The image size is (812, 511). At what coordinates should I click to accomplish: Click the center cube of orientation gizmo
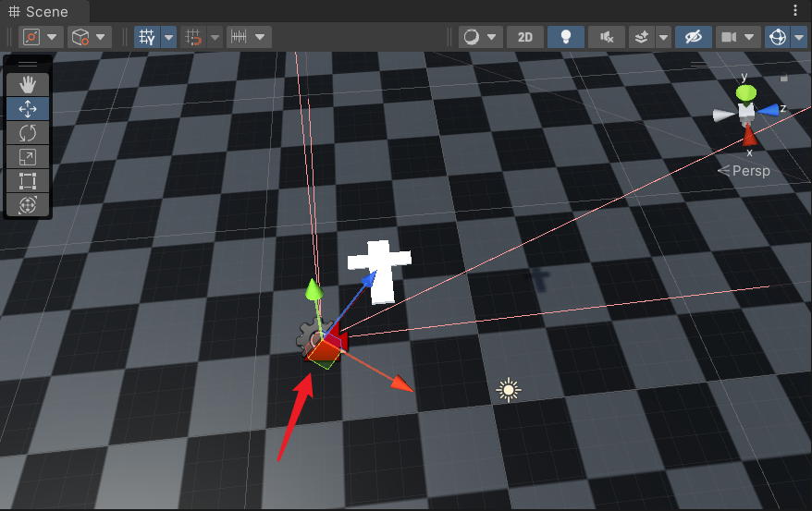(746, 111)
